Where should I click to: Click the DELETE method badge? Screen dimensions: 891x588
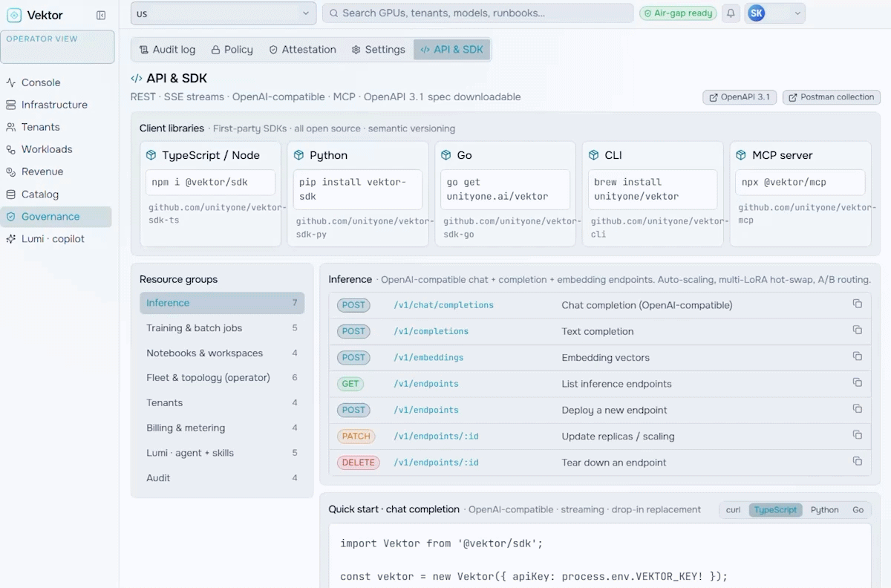click(358, 463)
